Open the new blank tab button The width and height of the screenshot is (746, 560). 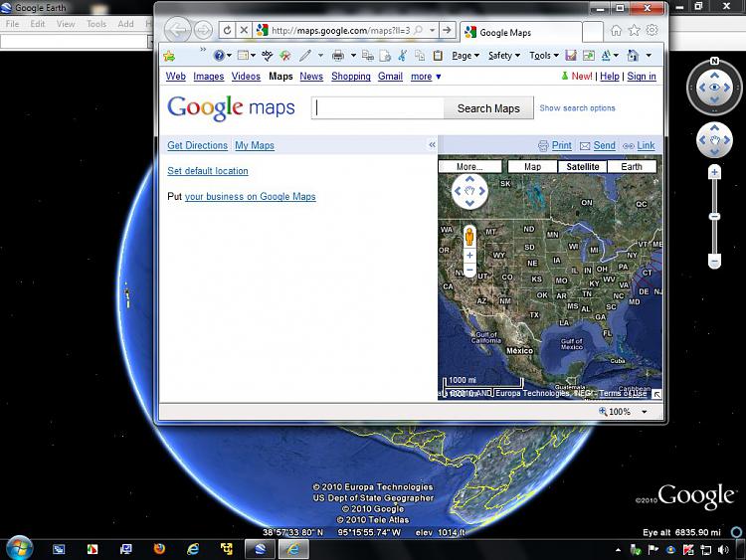point(593,32)
